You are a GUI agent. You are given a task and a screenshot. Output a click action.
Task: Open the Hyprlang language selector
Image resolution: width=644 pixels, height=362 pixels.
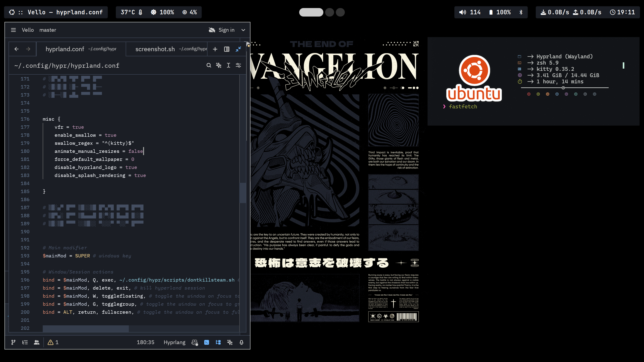[174, 342]
